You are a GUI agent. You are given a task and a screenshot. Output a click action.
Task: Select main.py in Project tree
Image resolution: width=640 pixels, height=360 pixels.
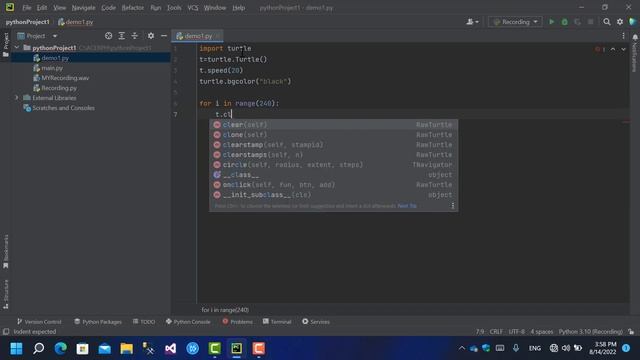click(x=52, y=68)
